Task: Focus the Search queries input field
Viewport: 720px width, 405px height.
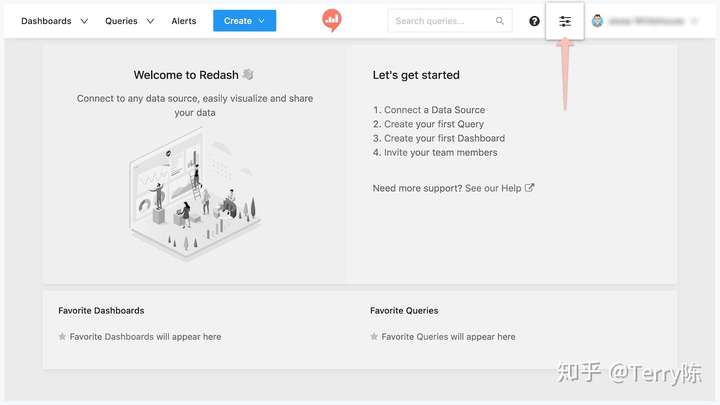Action: pyautogui.click(x=450, y=21)
